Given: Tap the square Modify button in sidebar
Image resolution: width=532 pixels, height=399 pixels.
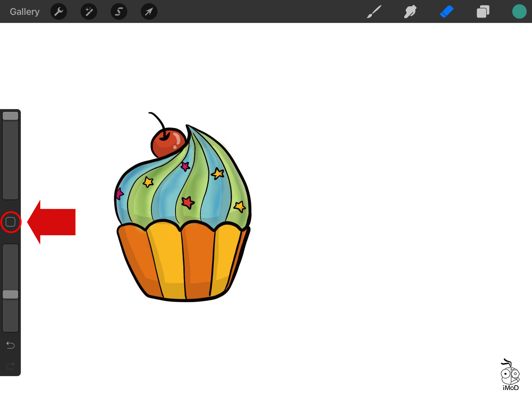Looking at the screenshot, I should click(x=10, y=222).
